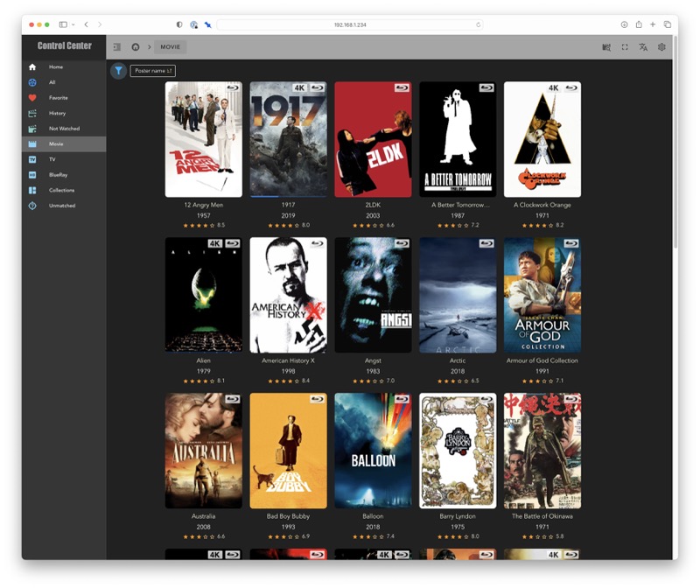The height and width of the screenshot is (588, 700).
Task: Select the MOVIE breadcrumb tab
Action: click(x=170, y=47)
